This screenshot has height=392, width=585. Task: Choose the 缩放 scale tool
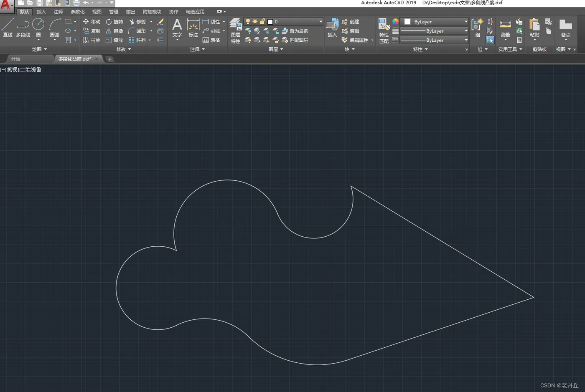tap(114, 40)
